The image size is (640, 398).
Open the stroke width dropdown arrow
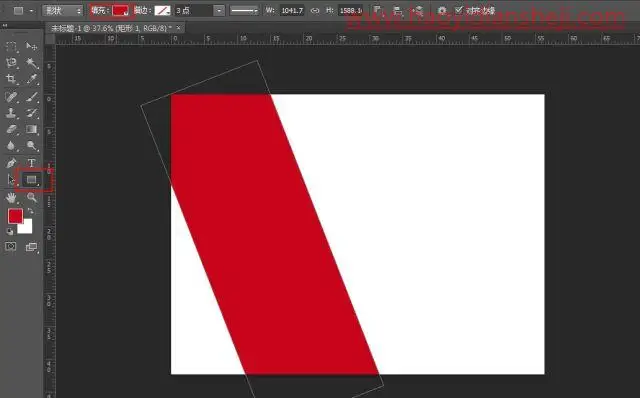[x=219, y=11]
